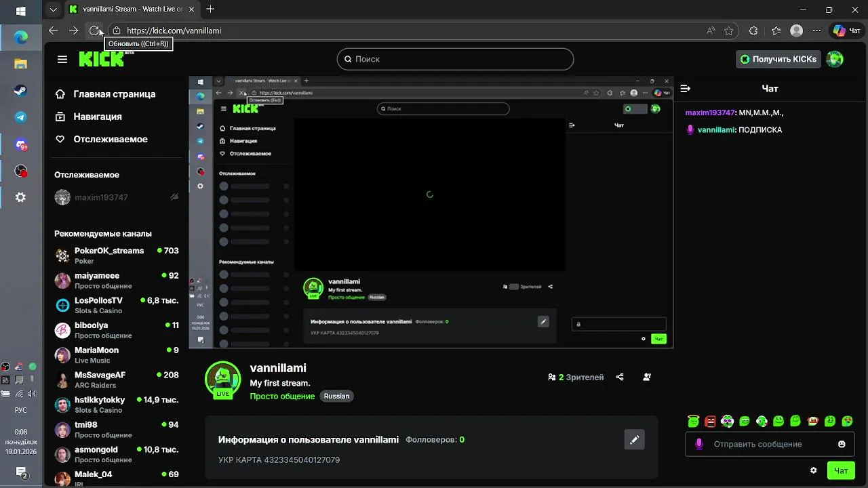Open chat settings gear
The width and height of the screenshot is (868, 488).
point(813,470)
